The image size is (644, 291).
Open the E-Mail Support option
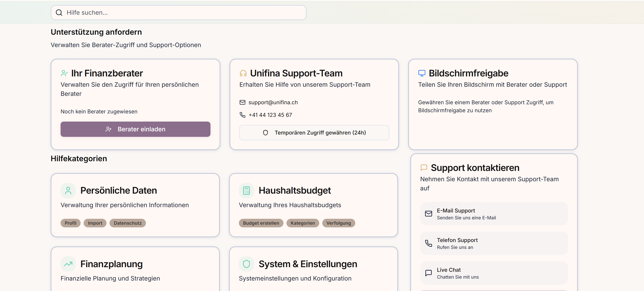pyautogui.click(x=494, y=214)
